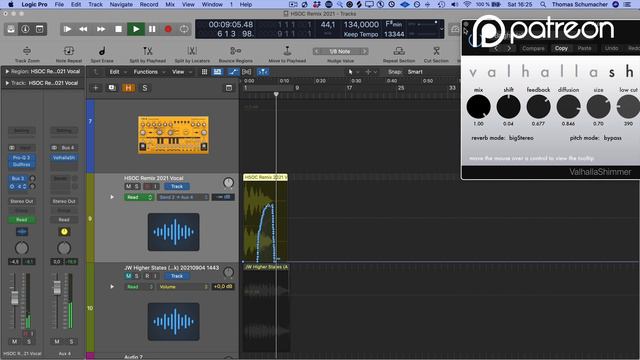Pause playback
The height and width of the screenshot is (360, 640).
[152, 29]
